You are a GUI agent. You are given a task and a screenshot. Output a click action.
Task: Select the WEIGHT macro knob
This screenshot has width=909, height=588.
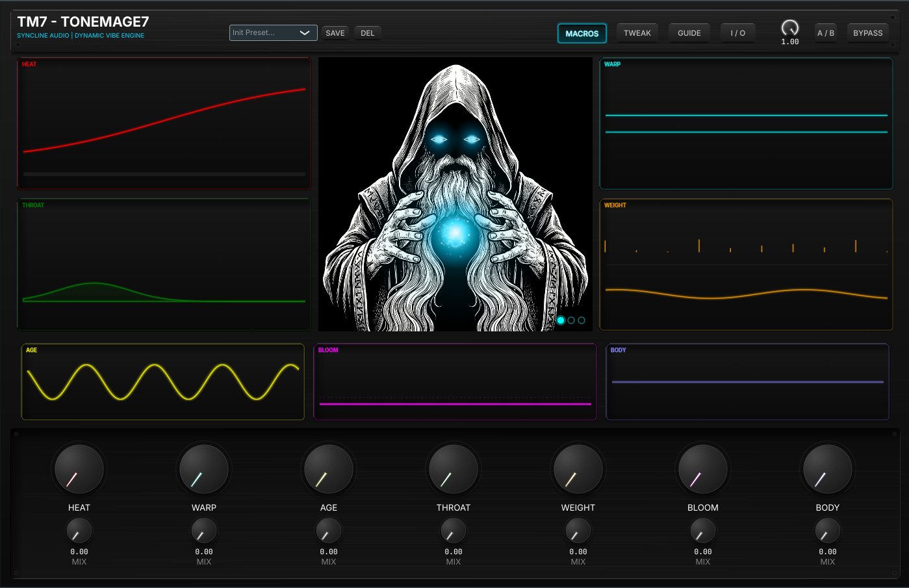[x=578, y=469]
